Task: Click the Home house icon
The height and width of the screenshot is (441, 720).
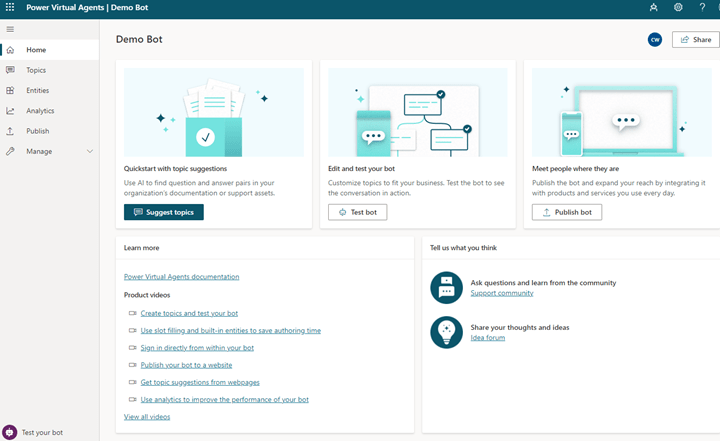Action: coord(10,50)
